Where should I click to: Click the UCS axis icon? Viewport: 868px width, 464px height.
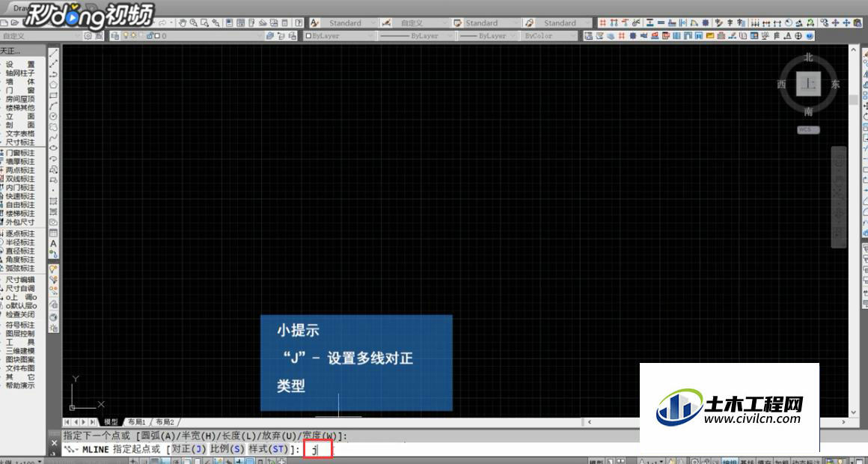coord(88,393)
